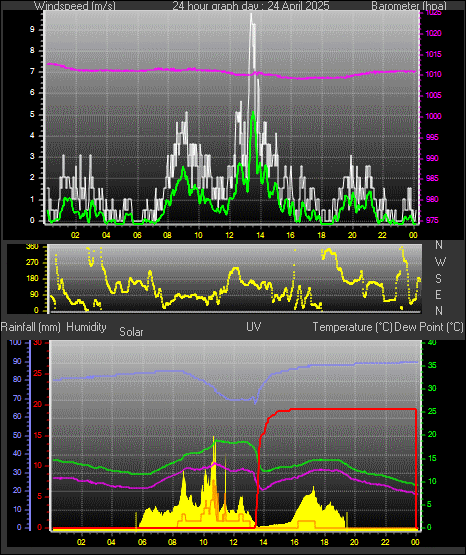The height and width of the screenshot is (555, 466).
Task: Click the 08 hour mark on wind graph
Action: [168, 235]
